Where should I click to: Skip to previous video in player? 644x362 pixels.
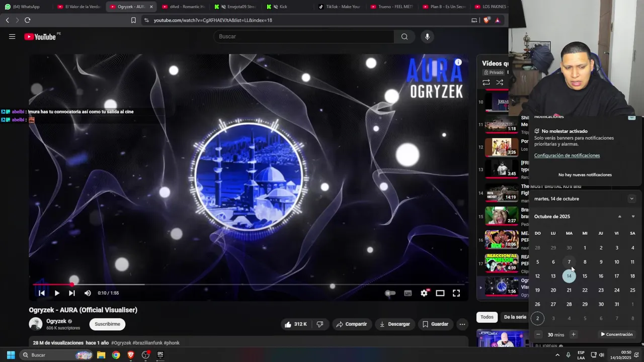click(x=42, y=293)
